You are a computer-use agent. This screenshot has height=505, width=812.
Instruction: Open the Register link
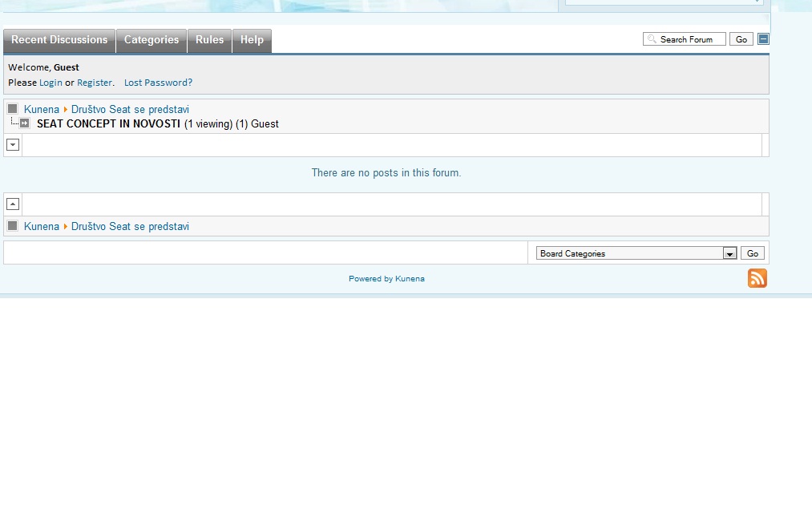click(x=95, y=83)
